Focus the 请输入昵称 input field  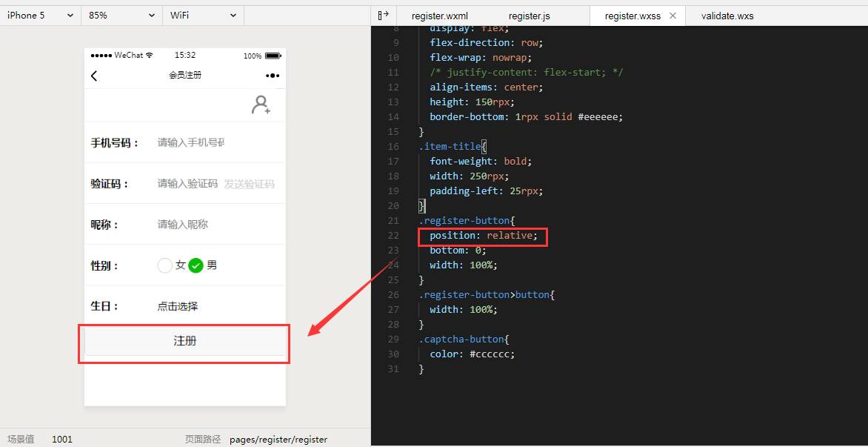[183, 225]
